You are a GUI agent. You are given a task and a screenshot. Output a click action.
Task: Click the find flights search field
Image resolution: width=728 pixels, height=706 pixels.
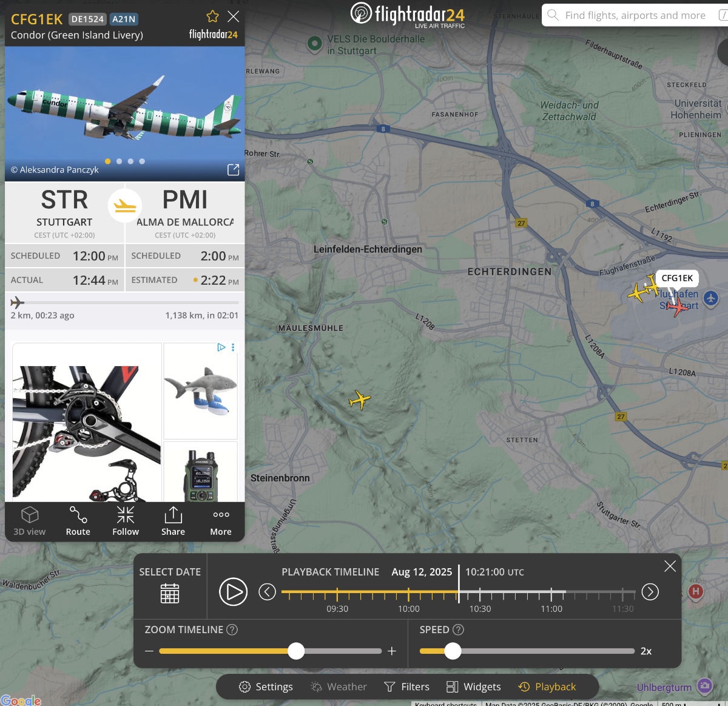634,15
